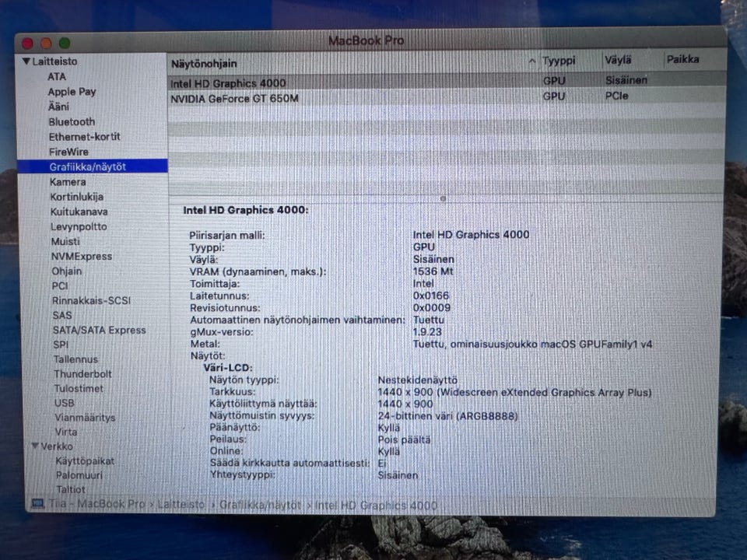Viewport: 747px width, 560px height.
Task: Click the 'Nestekidenäyttö' display type value
Action: [x=418, y=380]
